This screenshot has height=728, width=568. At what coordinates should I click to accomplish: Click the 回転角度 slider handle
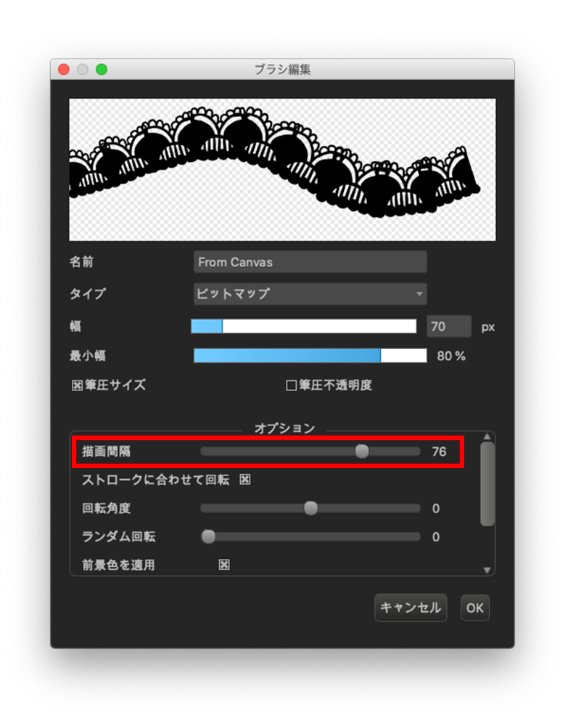coord(311,508)
